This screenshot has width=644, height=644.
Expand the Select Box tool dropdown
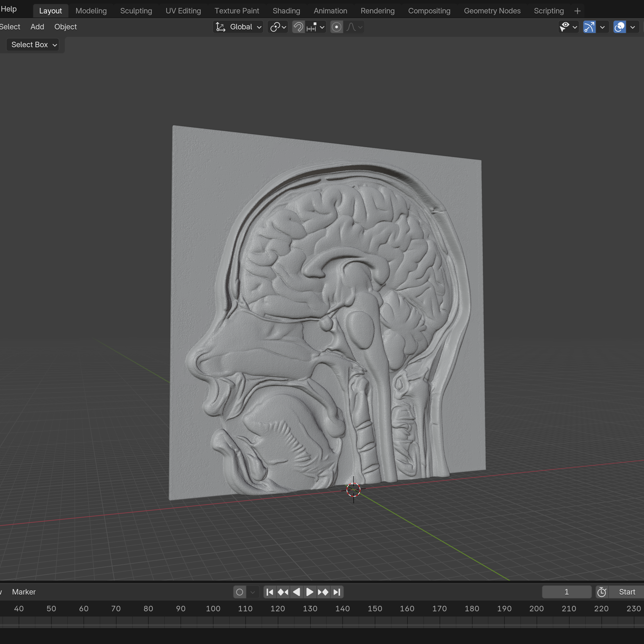point(33,45)
